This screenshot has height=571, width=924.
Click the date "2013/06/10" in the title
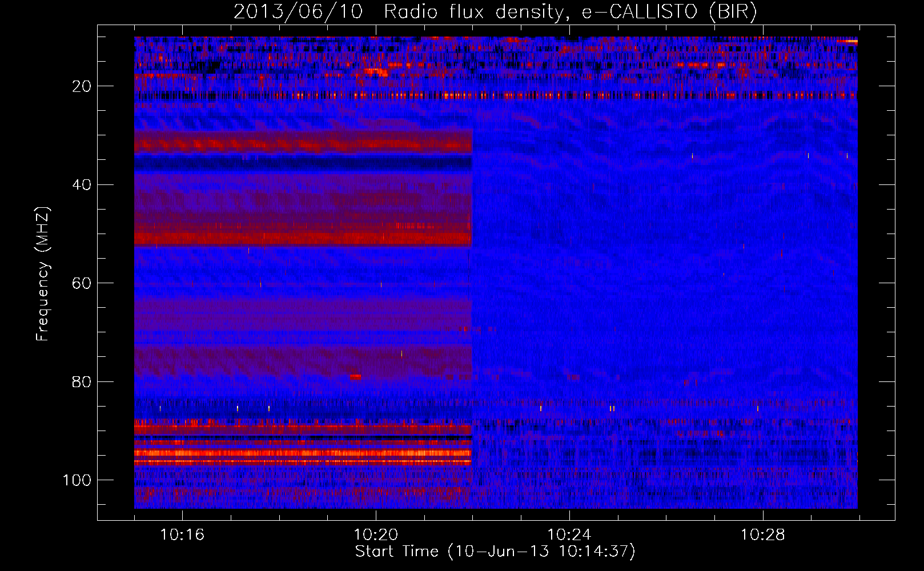coord(298,12)
